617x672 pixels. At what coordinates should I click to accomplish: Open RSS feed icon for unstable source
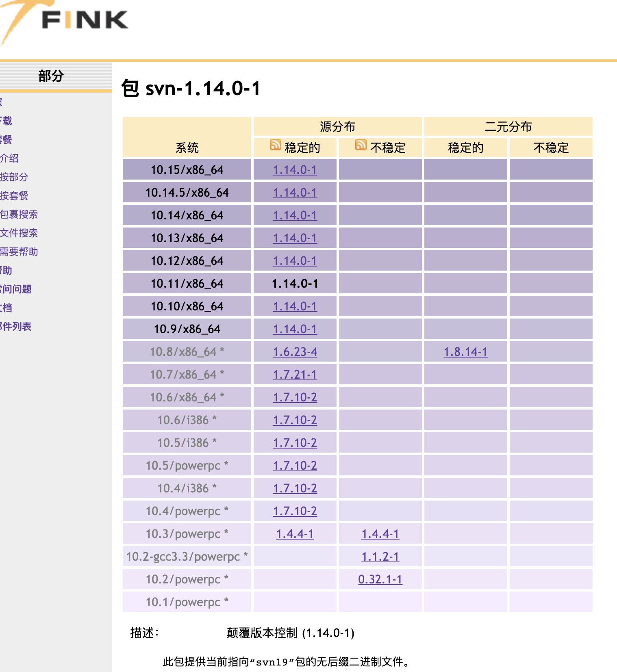[x=361, y=145]
